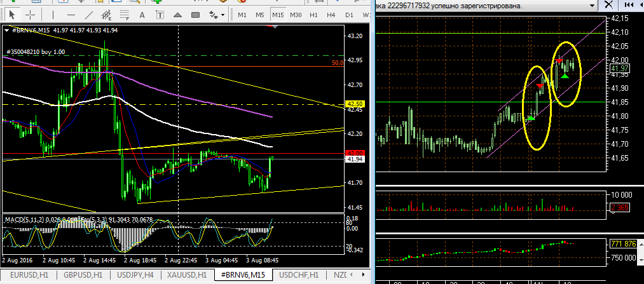Switch chart to M5 timeframe

[260, 15]
